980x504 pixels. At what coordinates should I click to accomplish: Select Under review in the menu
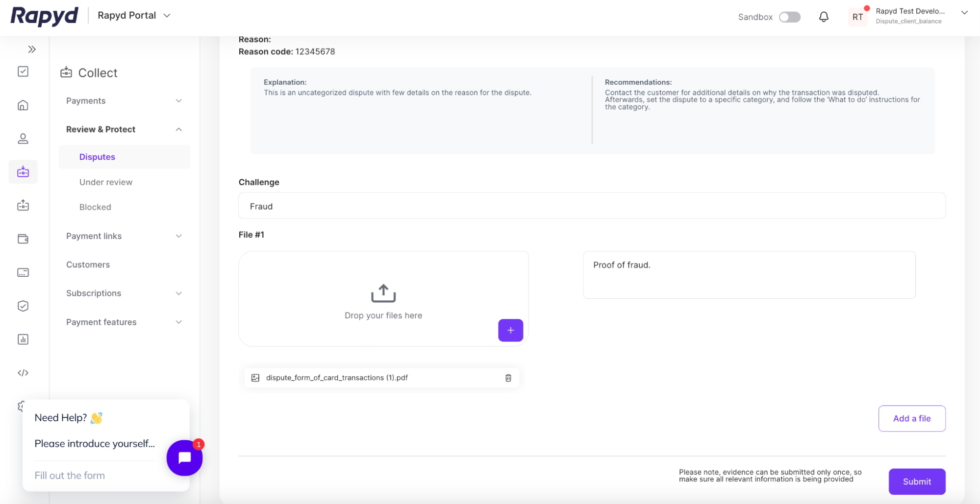(x=106, y=182)
